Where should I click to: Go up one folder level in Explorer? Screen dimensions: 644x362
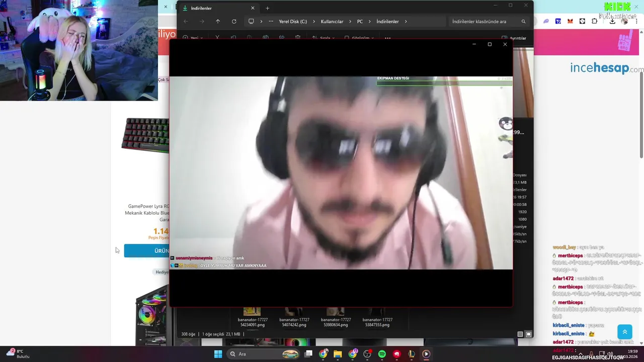tap(218, 21)
